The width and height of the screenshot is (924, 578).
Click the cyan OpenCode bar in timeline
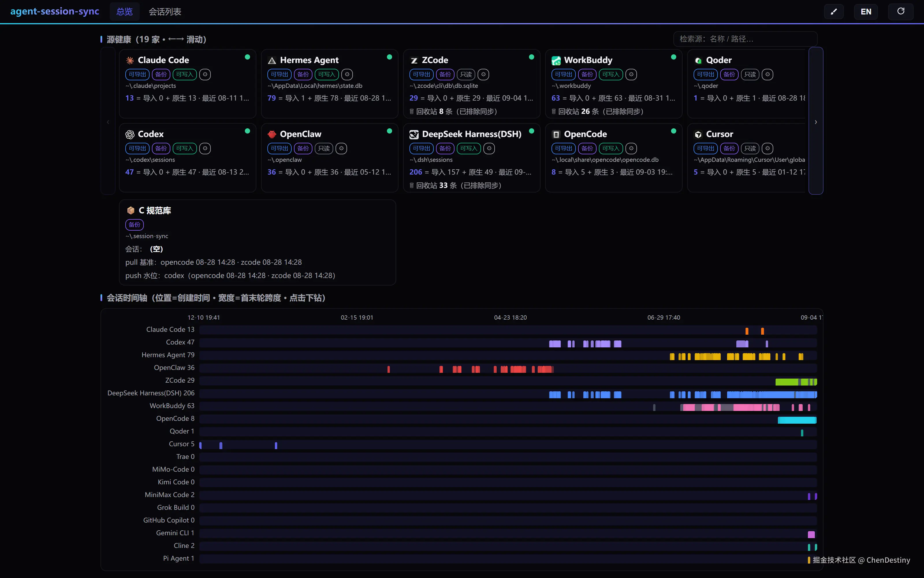click(x=797, y=420)
